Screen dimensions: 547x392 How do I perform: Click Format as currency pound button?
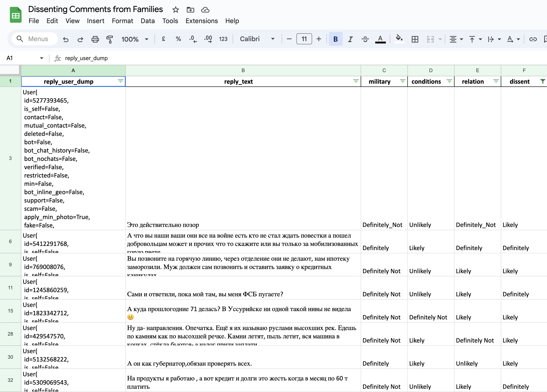point(163,39)
